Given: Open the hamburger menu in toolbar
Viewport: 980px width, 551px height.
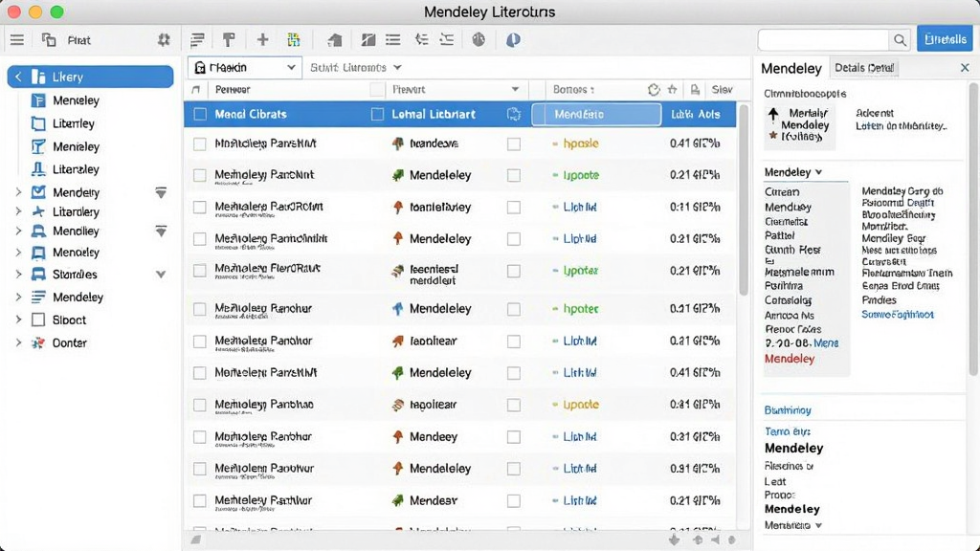Looking at the screenshot, I should pyautogui.click(x=17, y=40).
